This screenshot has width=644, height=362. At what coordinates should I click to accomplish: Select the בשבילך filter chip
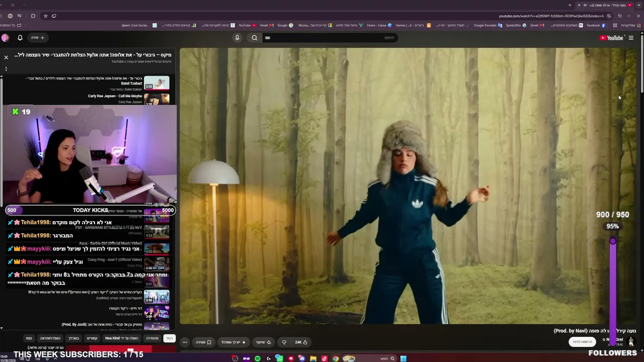point(73,338)
